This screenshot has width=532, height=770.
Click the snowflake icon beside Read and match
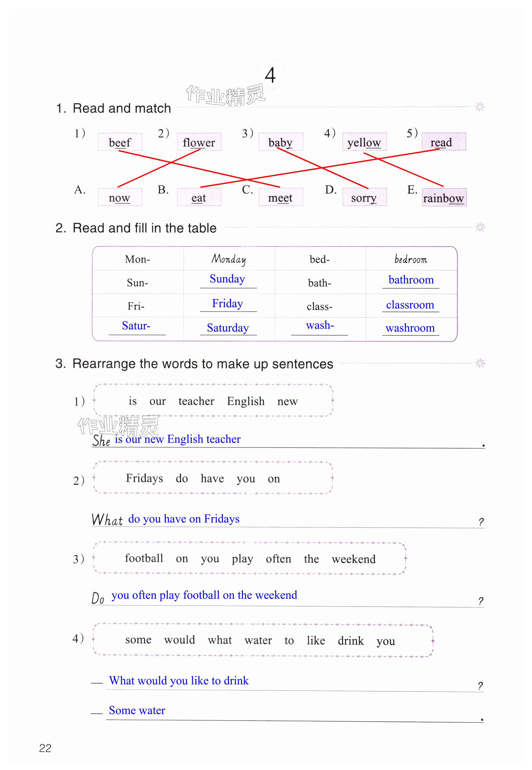click(479, 107)
